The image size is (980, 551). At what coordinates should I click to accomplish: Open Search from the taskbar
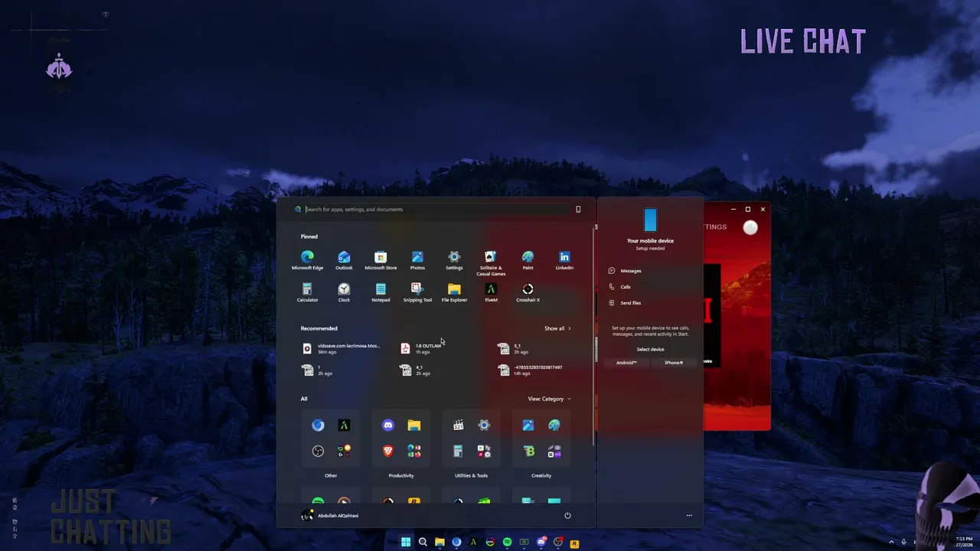pyautogui.click(x=423, y=543)
